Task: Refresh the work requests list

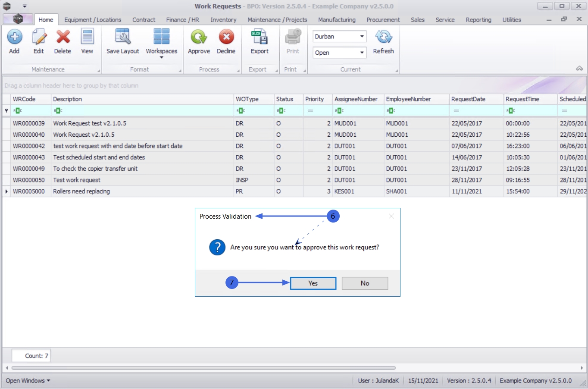Action: click(383, 38)
